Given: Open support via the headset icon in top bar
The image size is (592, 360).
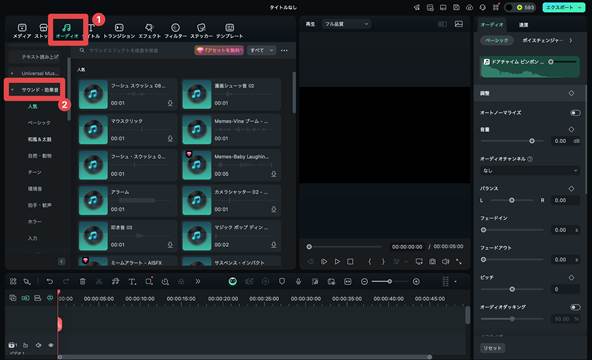Looking at the screenshot, I should 483,8.
